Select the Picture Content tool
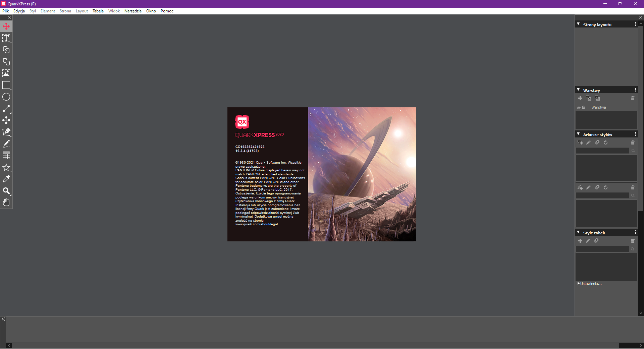The height and width of the screenshot is (349, 644). tap(6, 73)
